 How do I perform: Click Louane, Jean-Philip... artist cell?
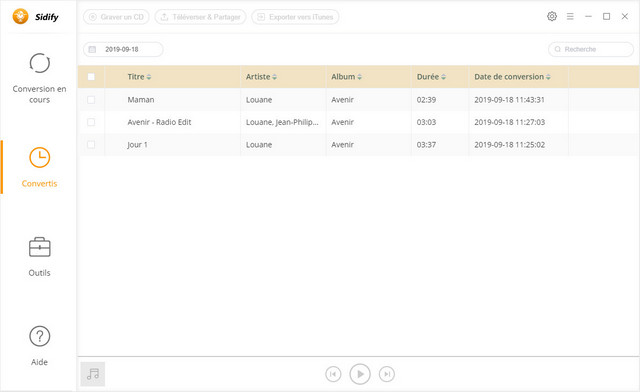[282, 122]
